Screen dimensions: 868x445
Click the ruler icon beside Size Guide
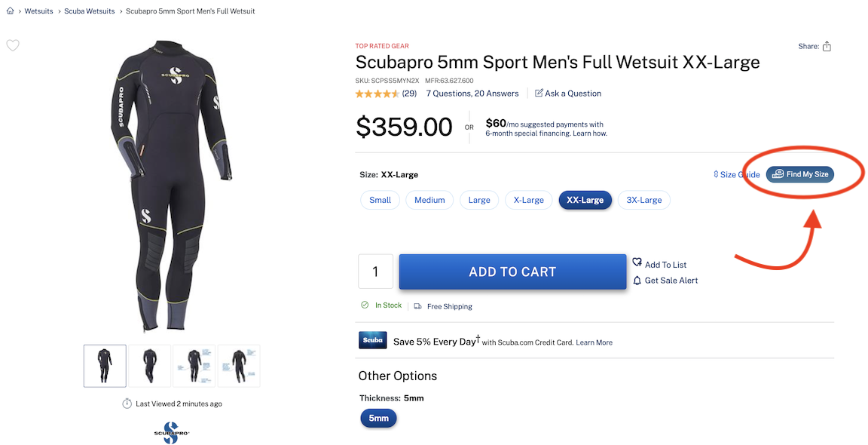714,174
